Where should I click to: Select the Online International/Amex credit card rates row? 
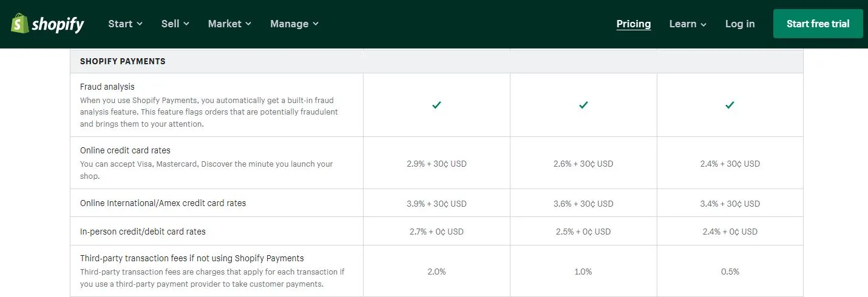[x=163, y=203]
